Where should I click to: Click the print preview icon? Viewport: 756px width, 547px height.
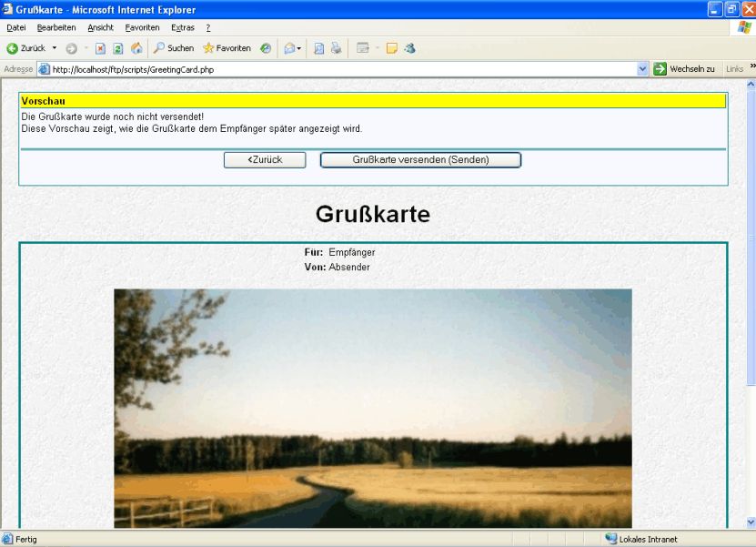point(318,48)
